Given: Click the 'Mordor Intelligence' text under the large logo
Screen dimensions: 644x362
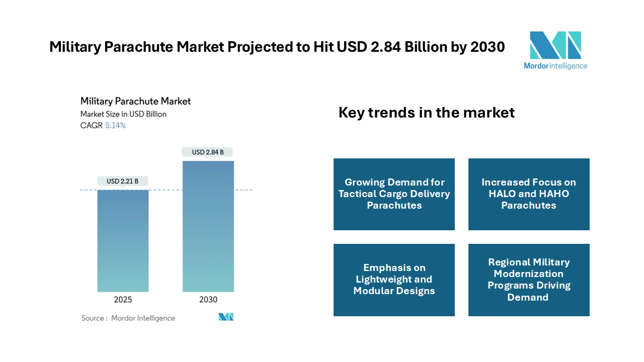Looking at the screenshot, I should point(555,66).
